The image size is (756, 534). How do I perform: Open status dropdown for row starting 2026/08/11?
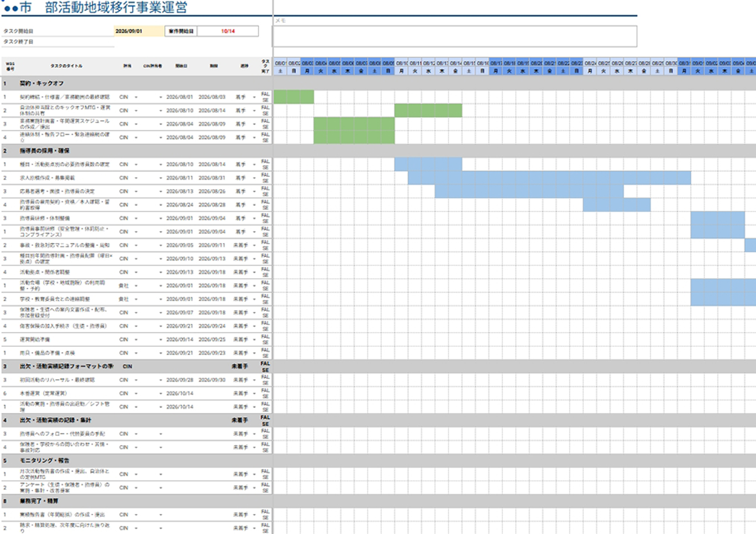(x=254, y=178)
